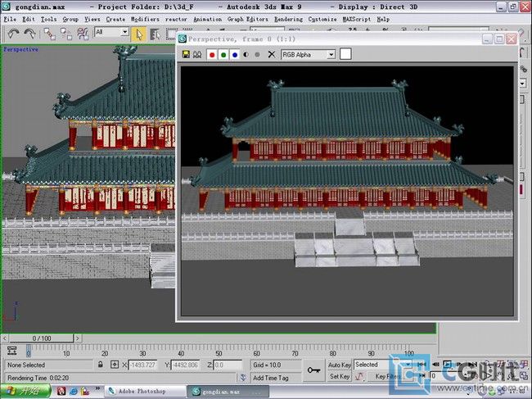
Task: Open the Rendering menu
Action: click(288, 20)
